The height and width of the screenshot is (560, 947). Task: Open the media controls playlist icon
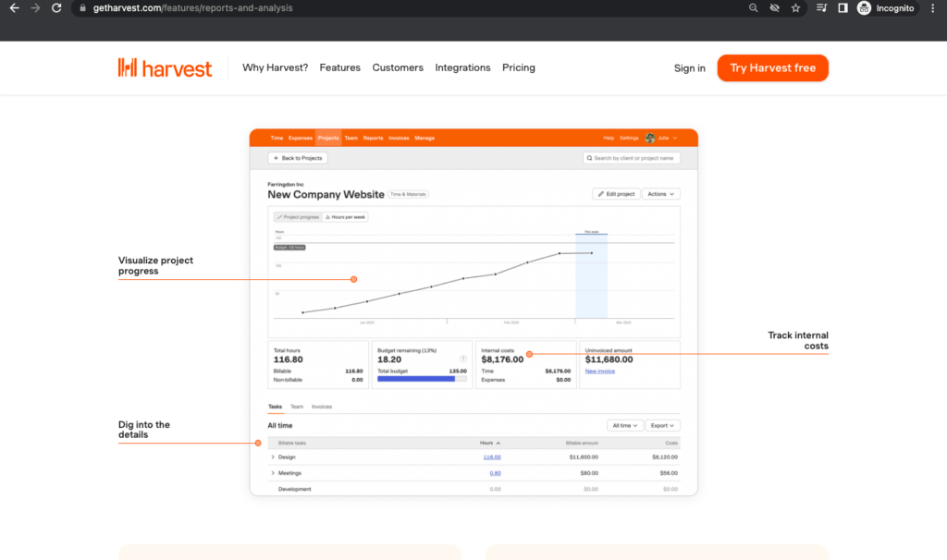coord(822,7)
